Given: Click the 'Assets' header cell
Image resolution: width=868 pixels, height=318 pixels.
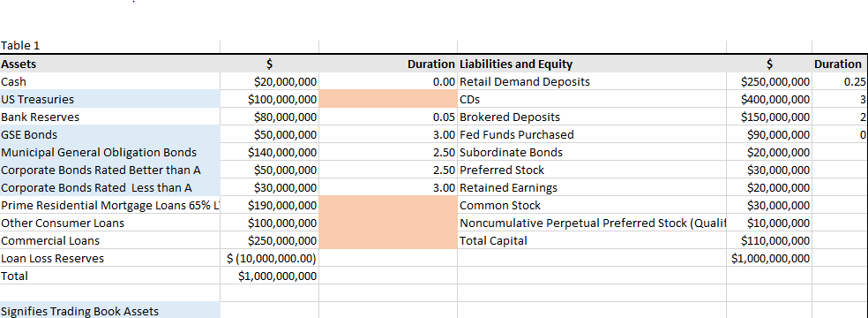Looking at the screenshot, I should pyautogui.click(x=110, y=64).
